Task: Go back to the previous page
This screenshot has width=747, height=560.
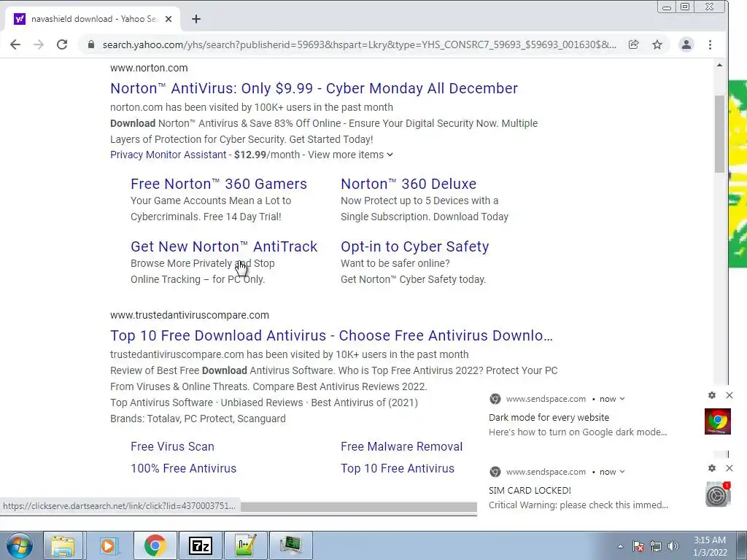Action: [x=15, y=44]
